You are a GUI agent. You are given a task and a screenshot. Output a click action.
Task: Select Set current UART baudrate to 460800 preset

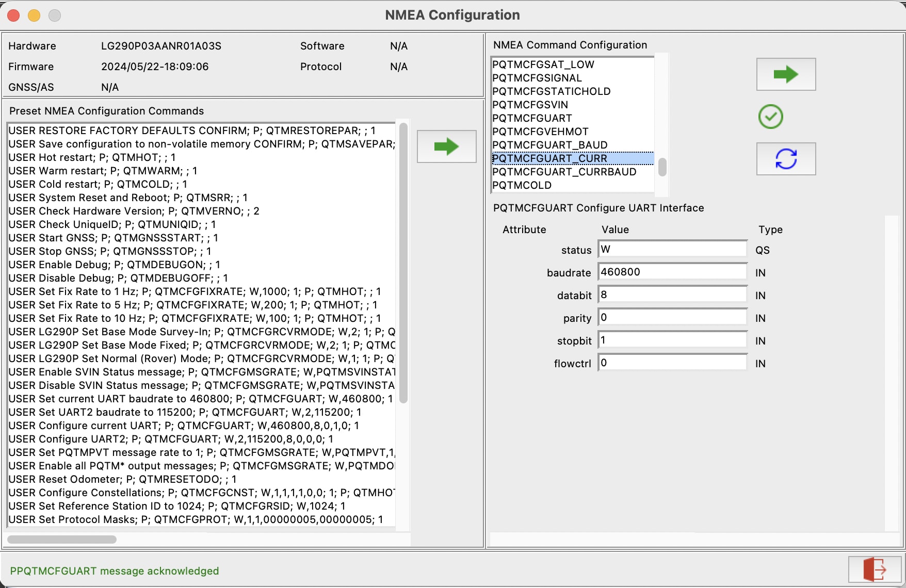click(x=202, y=399)
